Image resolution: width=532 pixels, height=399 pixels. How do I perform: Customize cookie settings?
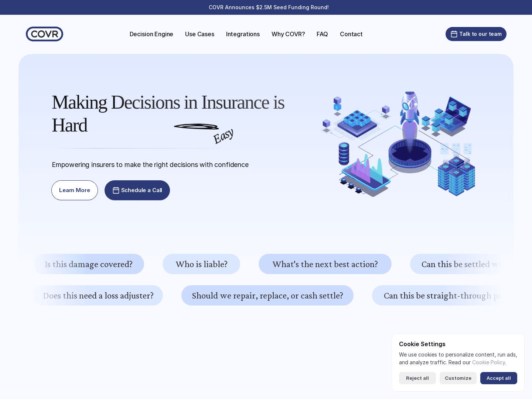click(458, 378)
